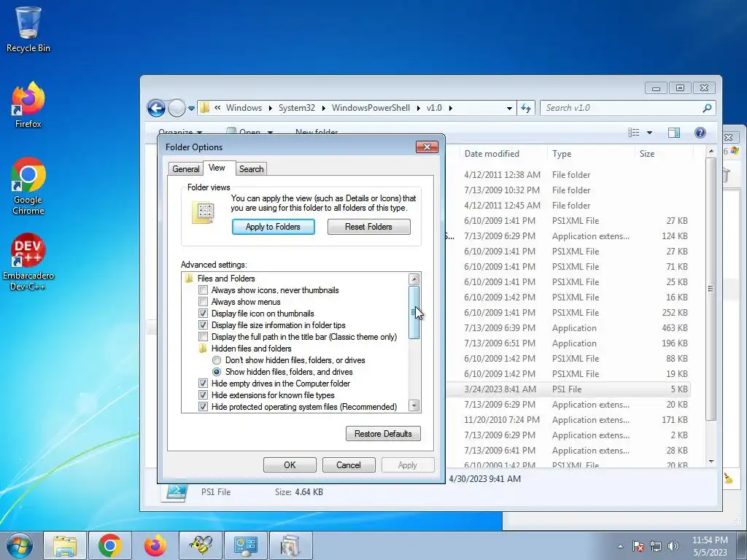Click the Change your view icon
Image resolution: width=747 pixels, height=560 pixels.
(x=634, y=133)
